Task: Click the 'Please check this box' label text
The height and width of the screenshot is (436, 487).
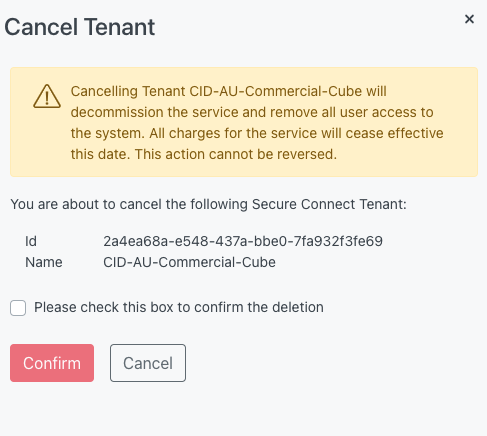Action: tap(179, 307)
